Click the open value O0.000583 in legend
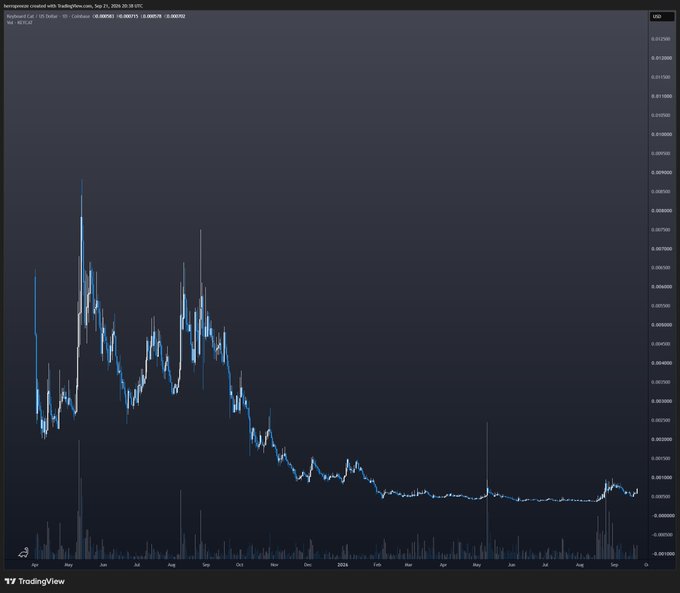This screenshot has width=680, height=593. click(104, 16)
